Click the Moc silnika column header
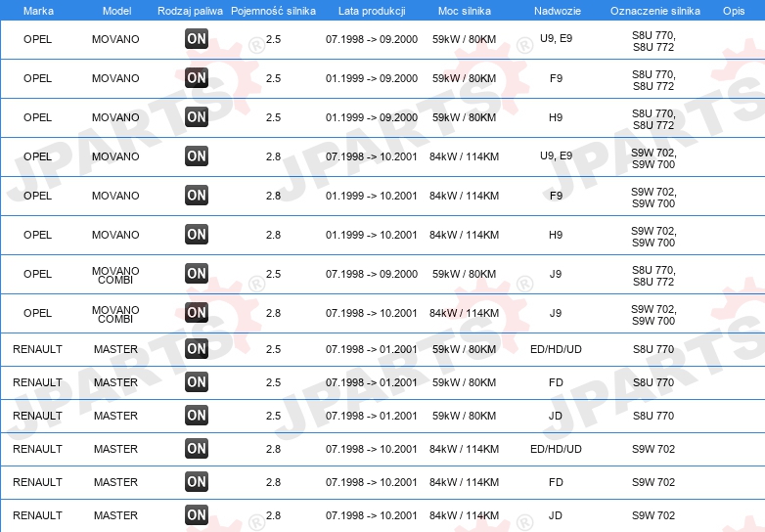 pyautogui.click(x=465, y=11)
